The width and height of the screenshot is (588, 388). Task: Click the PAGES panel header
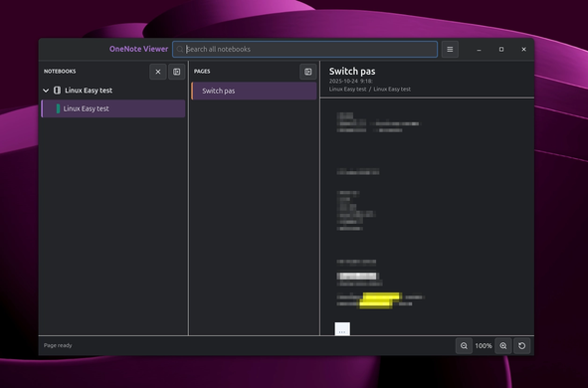(x=202, y=72)
